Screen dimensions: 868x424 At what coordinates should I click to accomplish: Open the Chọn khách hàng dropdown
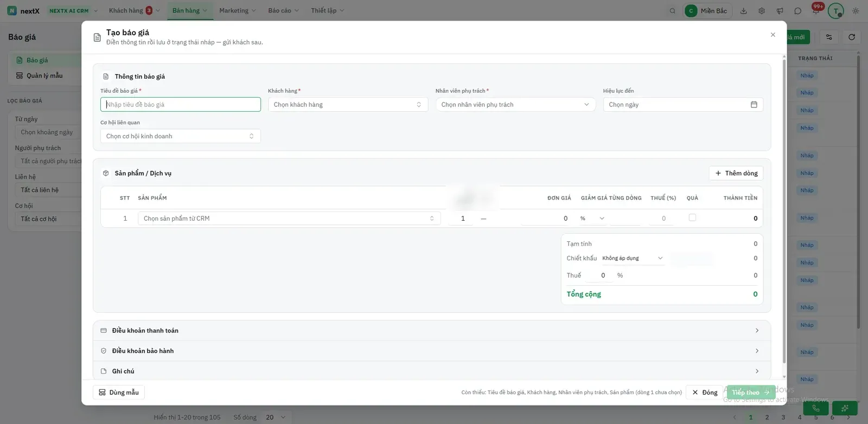pos(348,105)
